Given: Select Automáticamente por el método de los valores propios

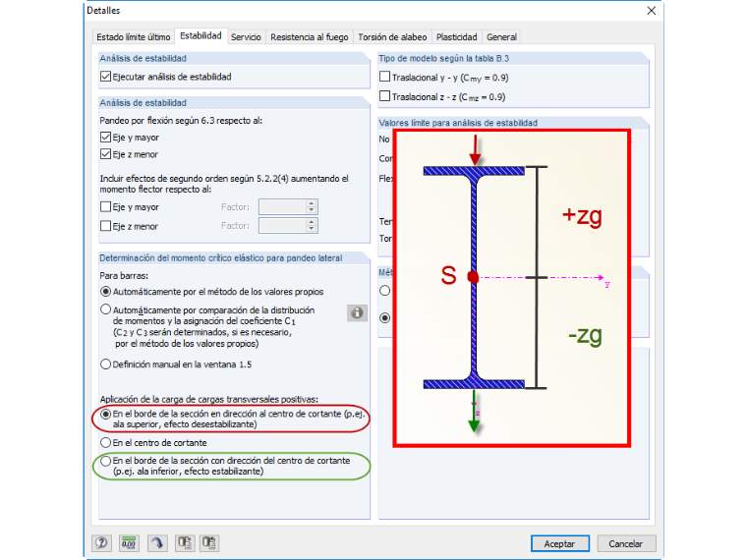Looking at the screenshot, I should coord(105,292).
